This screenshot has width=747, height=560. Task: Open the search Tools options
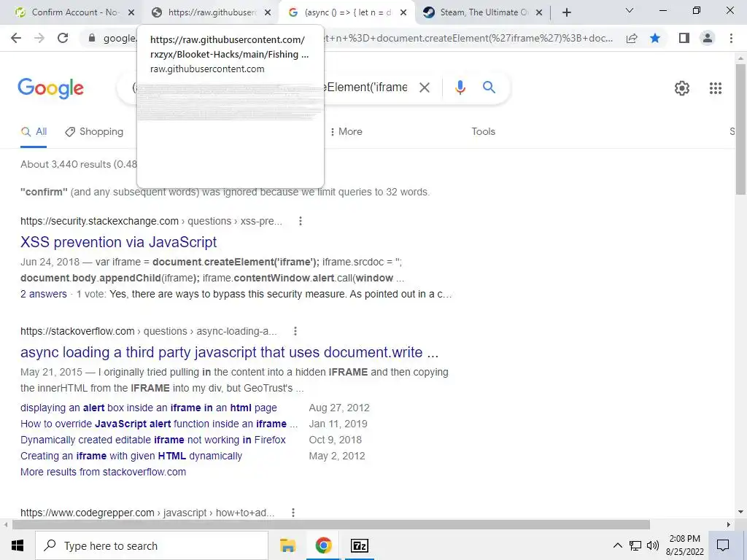click(x=483, y=132)
